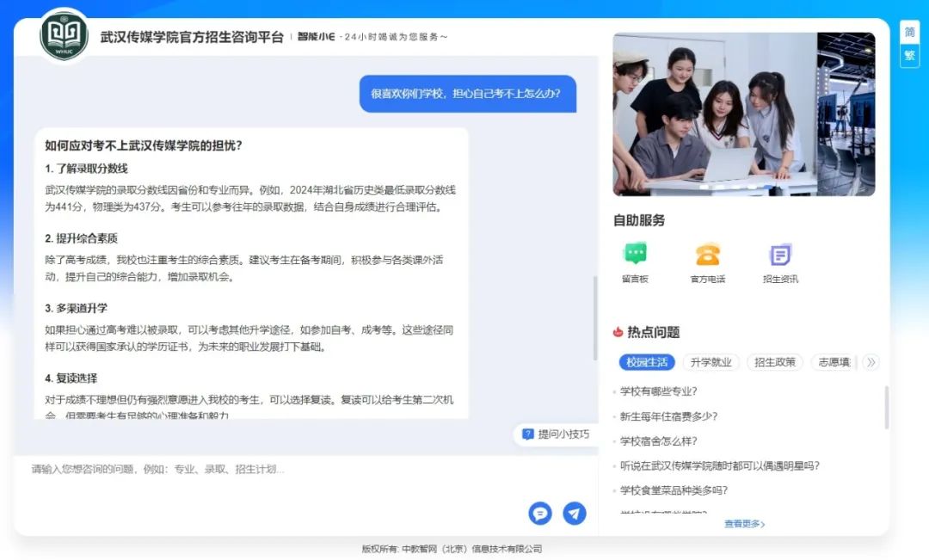Open the question 学校有哪些专业?
The height and width of the screenshot is (560, 929).
click(659, 391)
